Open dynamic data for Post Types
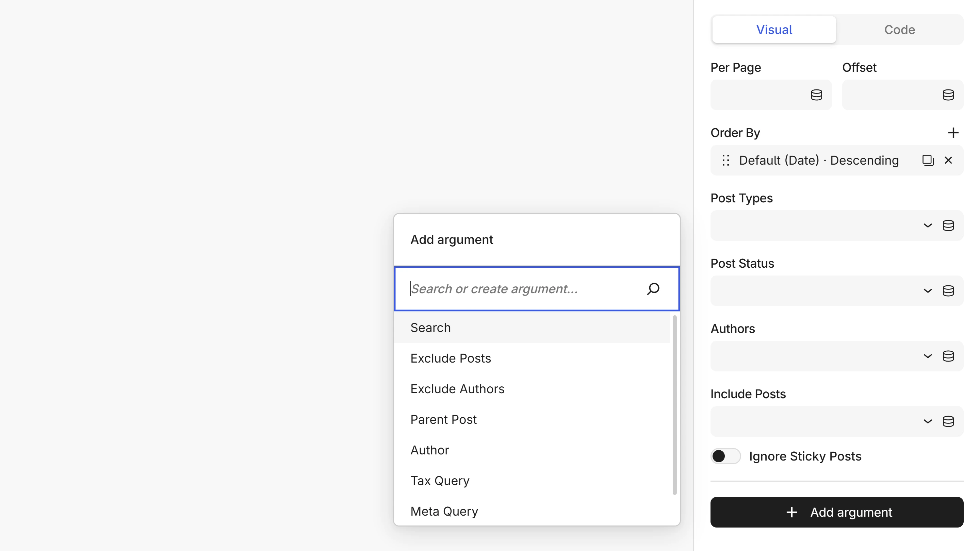The height and width of the screenshot is (551, 980). tap(948, 226)
